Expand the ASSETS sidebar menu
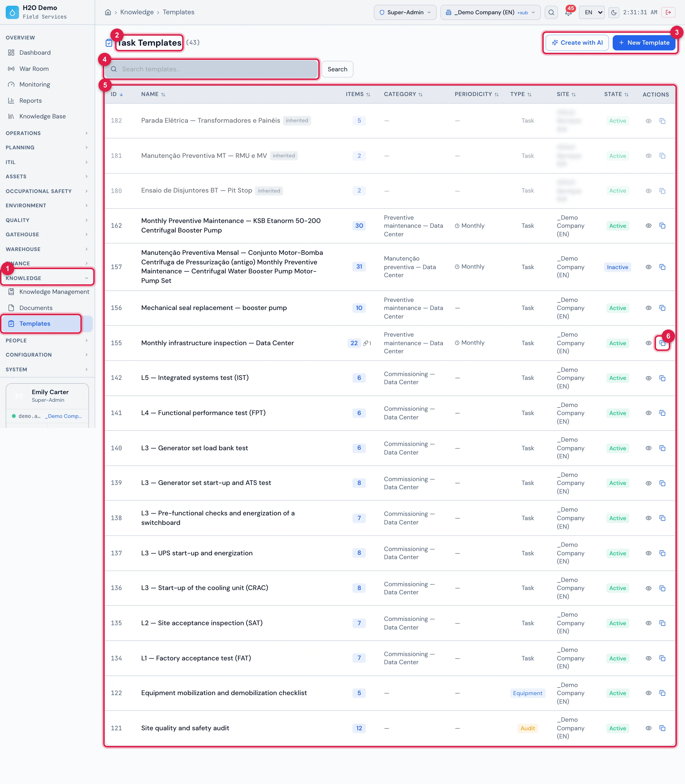The image size is (685, 784). tap(47, 177)
